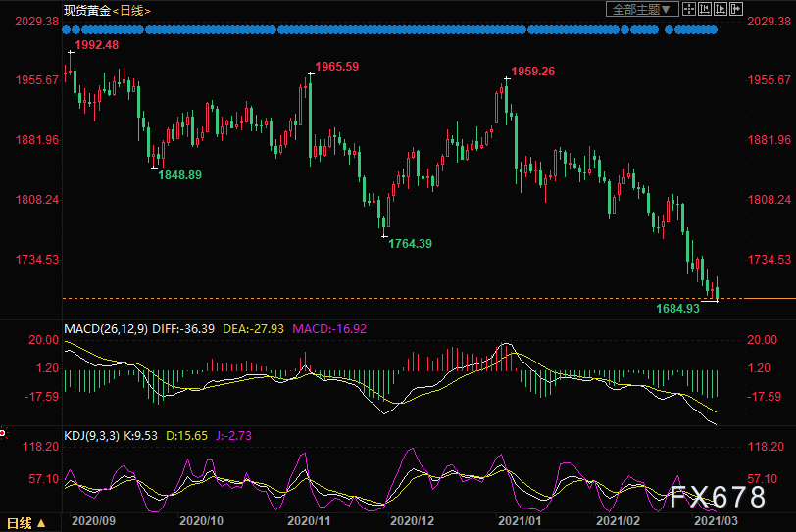The width and height of the screenshot is (796, 532).
Task: Click the DEA:-27.93 value
Action: pyautogui.click(x=253, y=329)
